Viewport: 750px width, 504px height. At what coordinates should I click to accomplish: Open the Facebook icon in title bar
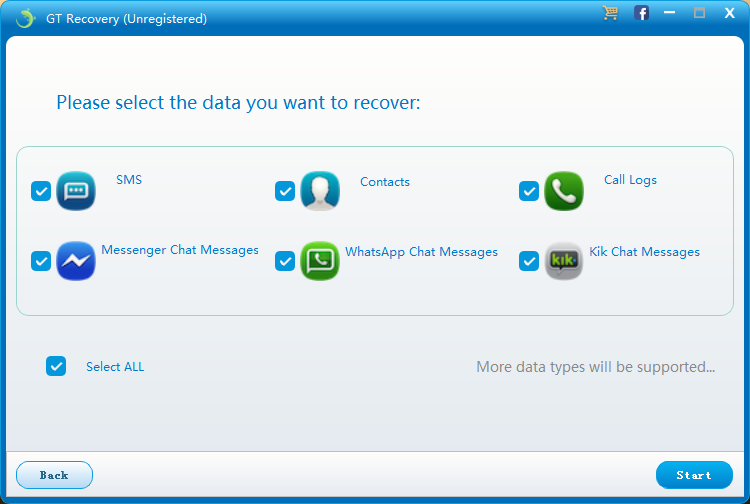pyautogui.click(x=641, y=13)
